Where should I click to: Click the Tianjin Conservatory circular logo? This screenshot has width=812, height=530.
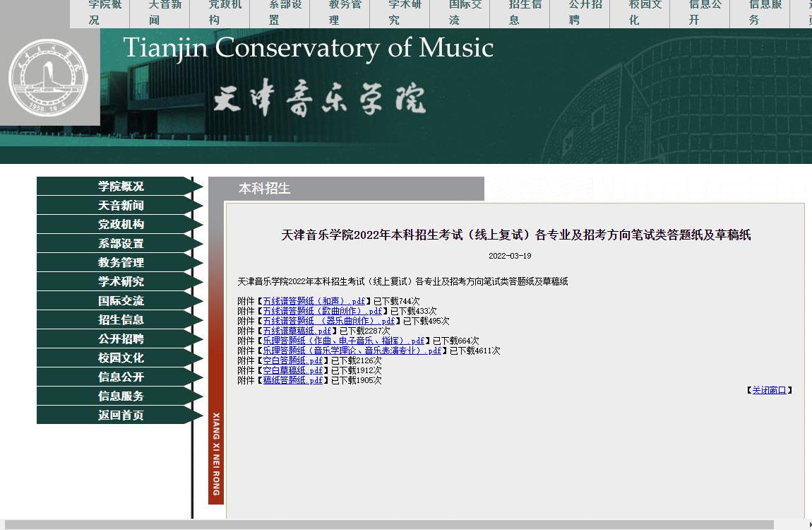coord(49,78)
